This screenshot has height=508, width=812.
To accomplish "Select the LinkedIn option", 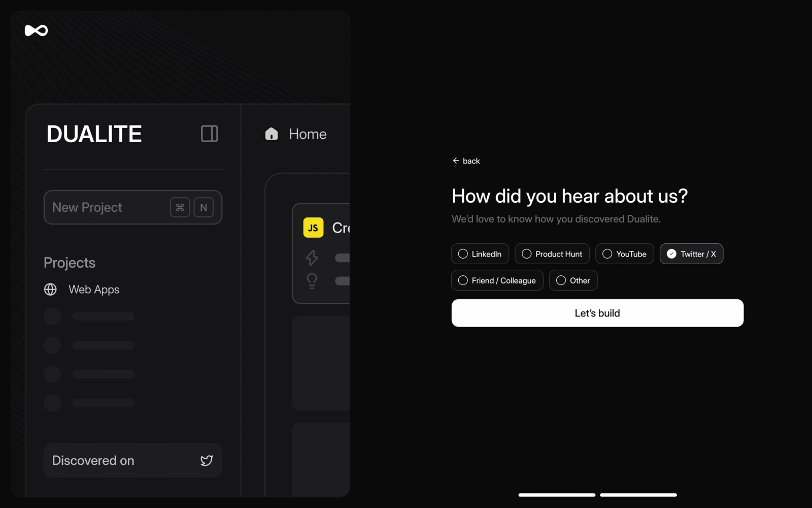I will 480,254.
